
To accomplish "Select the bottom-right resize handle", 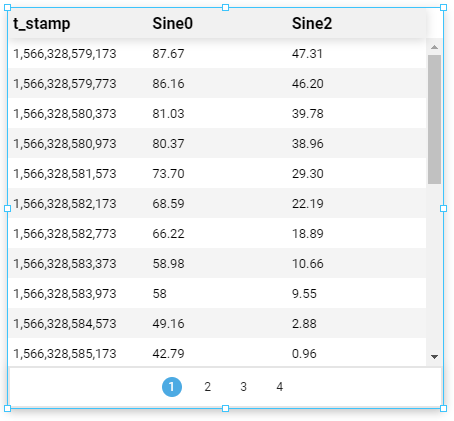I will pyautogui.click(x=443, y=409).
